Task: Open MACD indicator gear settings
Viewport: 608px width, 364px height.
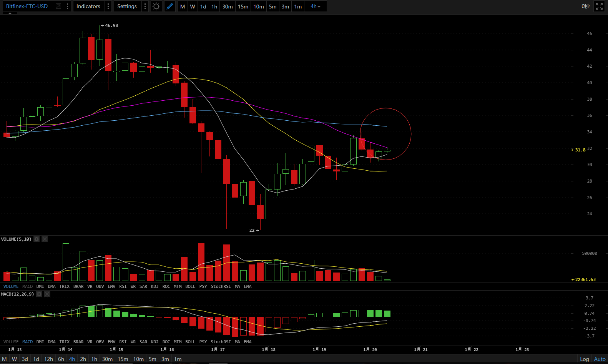Action: coord(39,294)
